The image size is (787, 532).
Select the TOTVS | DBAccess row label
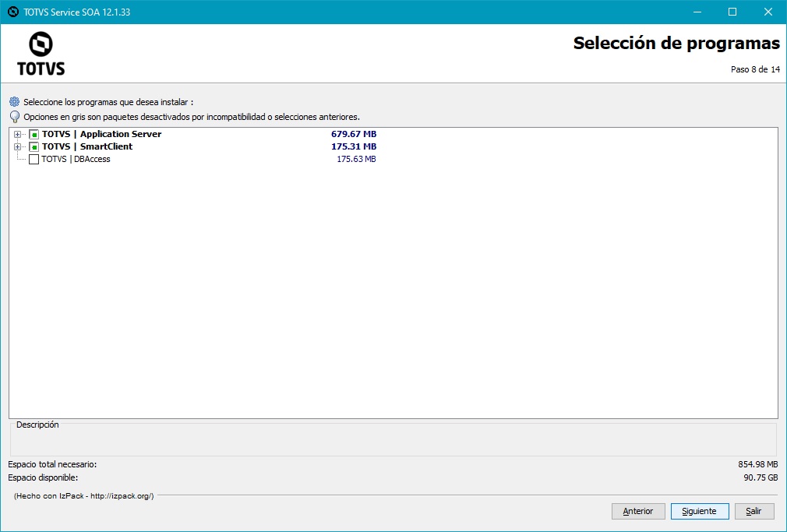[x=76, y=159]
